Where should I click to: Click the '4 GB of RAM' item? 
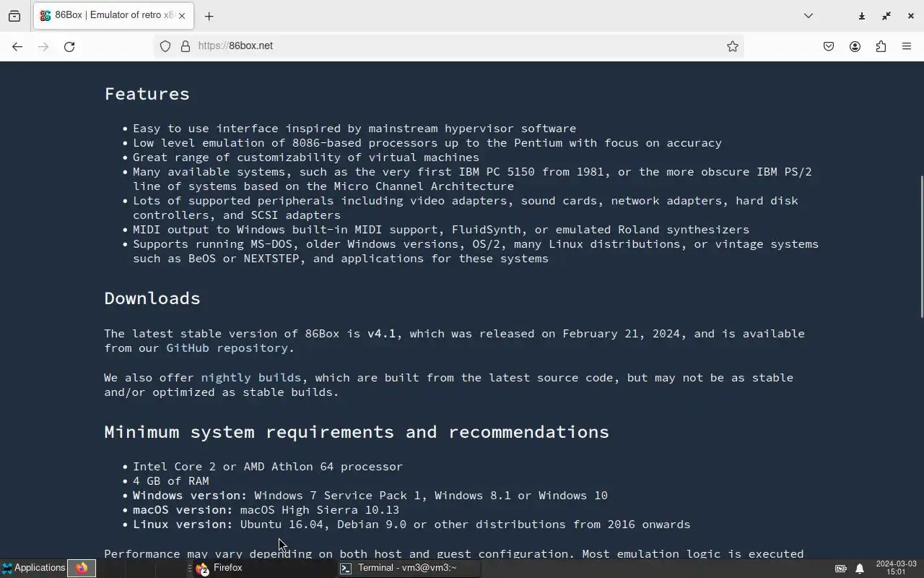point(171,481)
